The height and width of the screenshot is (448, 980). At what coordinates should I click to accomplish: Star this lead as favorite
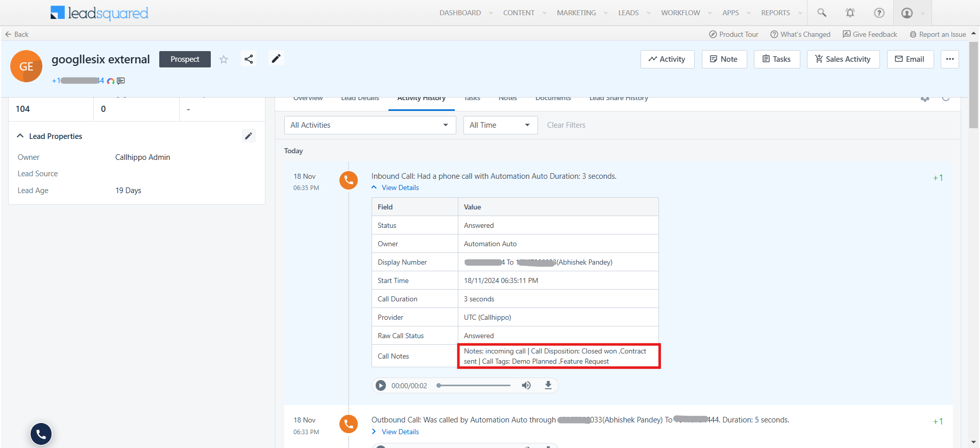pos(224,59)
